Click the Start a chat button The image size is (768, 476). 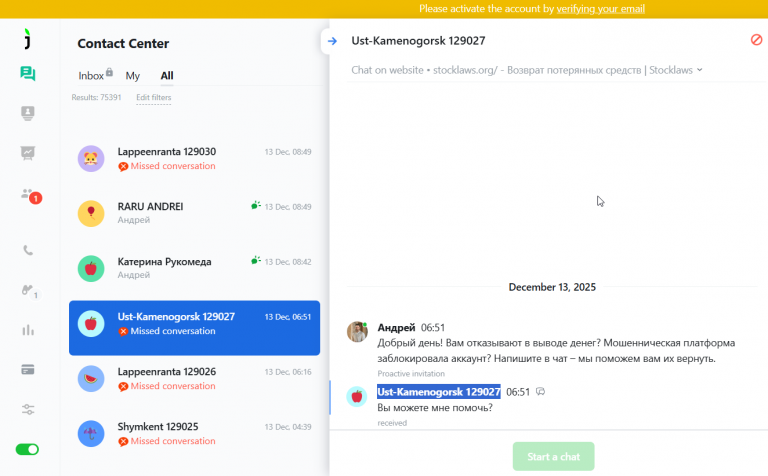[x=553, y=456]
